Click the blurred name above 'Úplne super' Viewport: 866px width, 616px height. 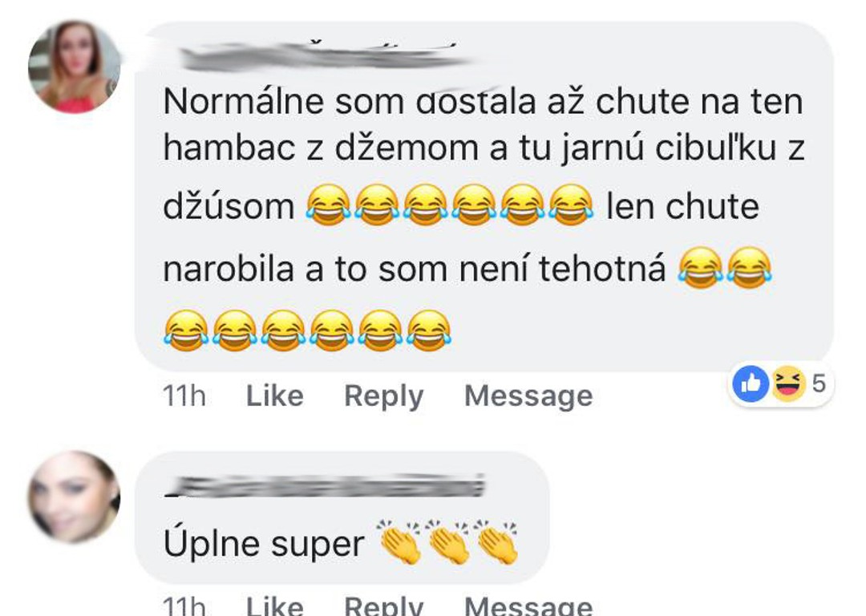(x=325, y=485)
